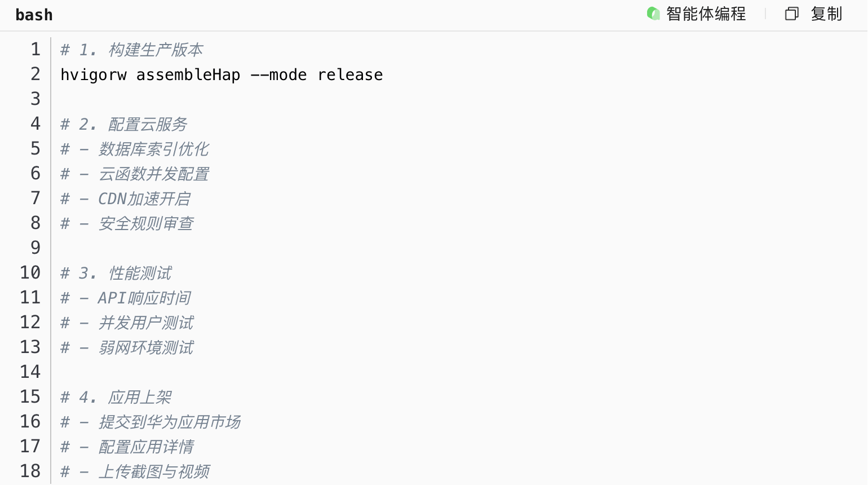Click the green 智能体编程 leaf icon
Viewport: 868px width, 485px height.
[x=653, y=14]
